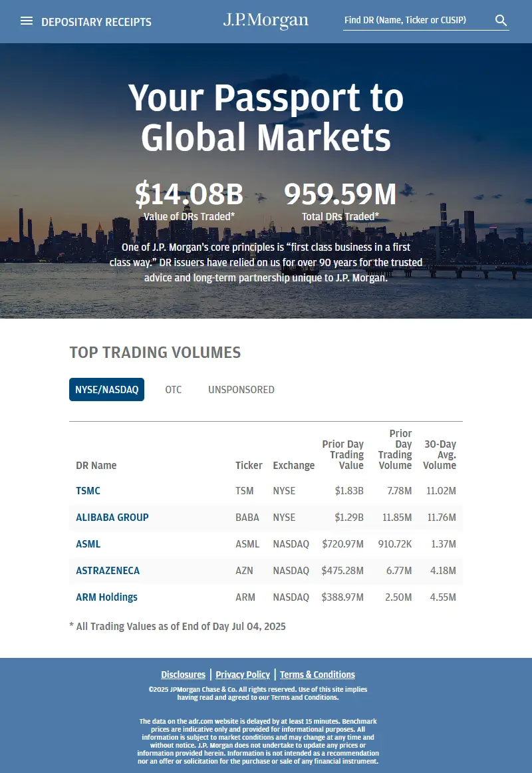Open the ASML DR link
This screenshot has width=532, height=773.
click(x=88, y=543)
